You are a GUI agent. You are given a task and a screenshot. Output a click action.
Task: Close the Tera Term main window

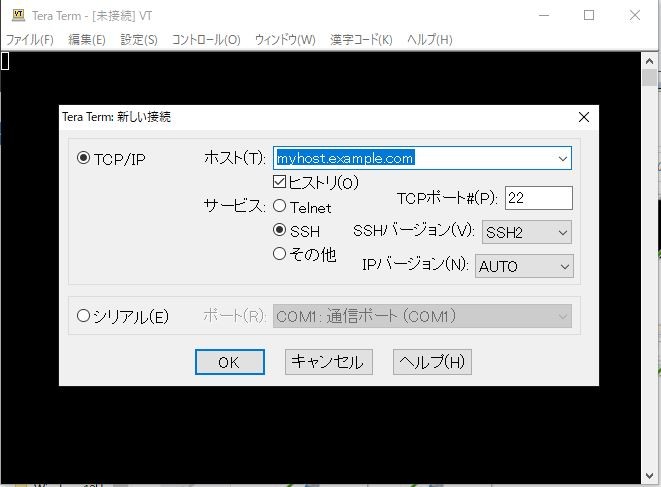coord(634,15)
